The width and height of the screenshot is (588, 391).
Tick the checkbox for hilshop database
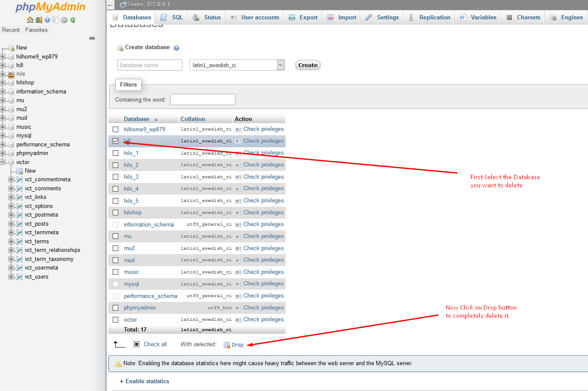(115, 212)
